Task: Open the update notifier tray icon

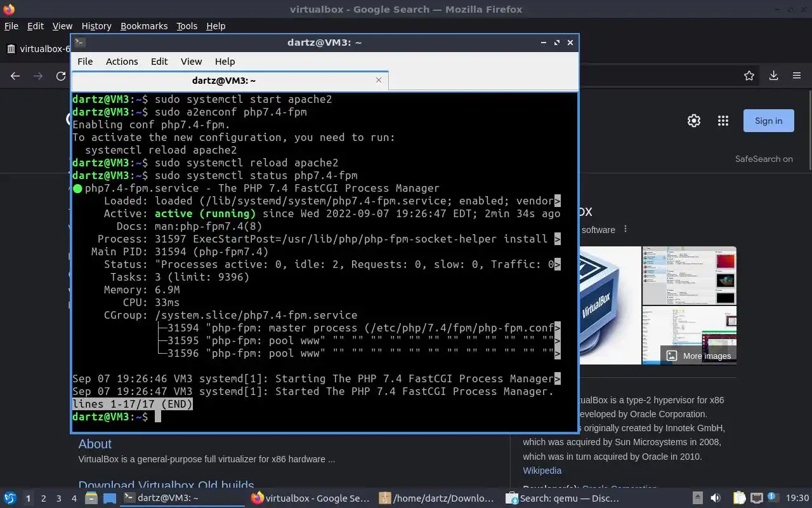Action: (x=773, y=498)
